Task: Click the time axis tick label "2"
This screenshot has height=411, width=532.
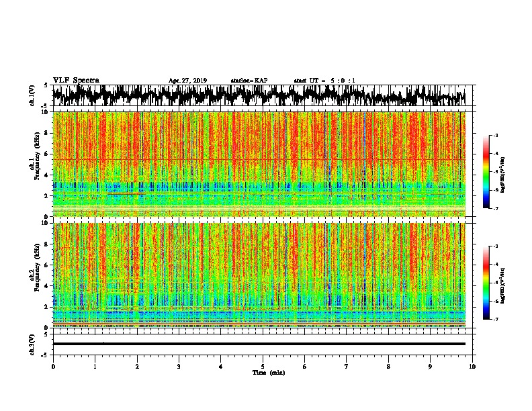Action: [x=137, y=367]
